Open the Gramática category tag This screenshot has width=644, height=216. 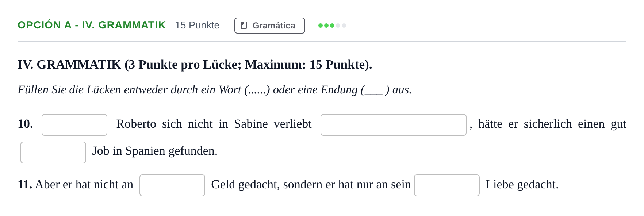pos(270,26)
